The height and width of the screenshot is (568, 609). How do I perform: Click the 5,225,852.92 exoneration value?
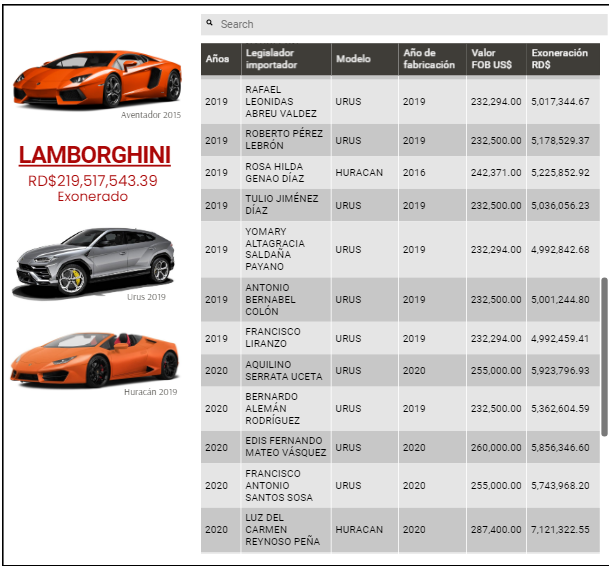point(560,172)
